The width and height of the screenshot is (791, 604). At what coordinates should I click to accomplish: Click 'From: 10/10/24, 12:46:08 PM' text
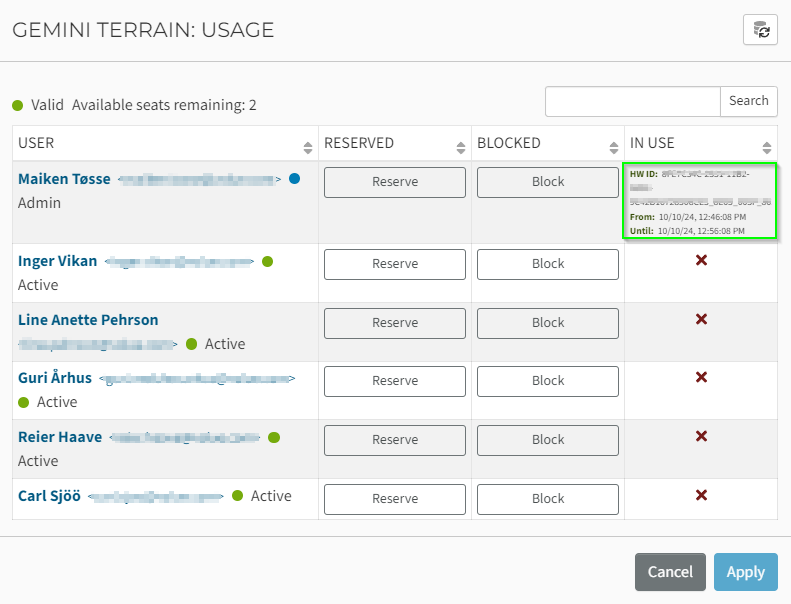(688, 217)
